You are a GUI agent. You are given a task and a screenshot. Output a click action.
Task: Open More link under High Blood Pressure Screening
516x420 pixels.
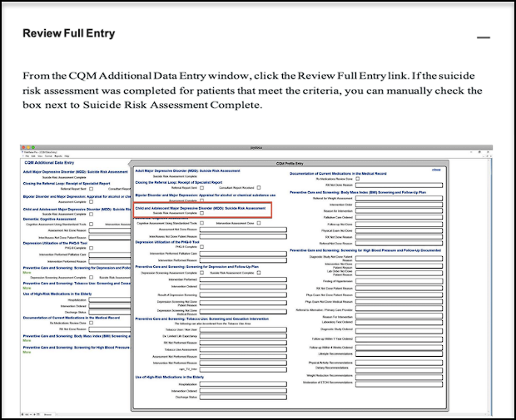27,353
